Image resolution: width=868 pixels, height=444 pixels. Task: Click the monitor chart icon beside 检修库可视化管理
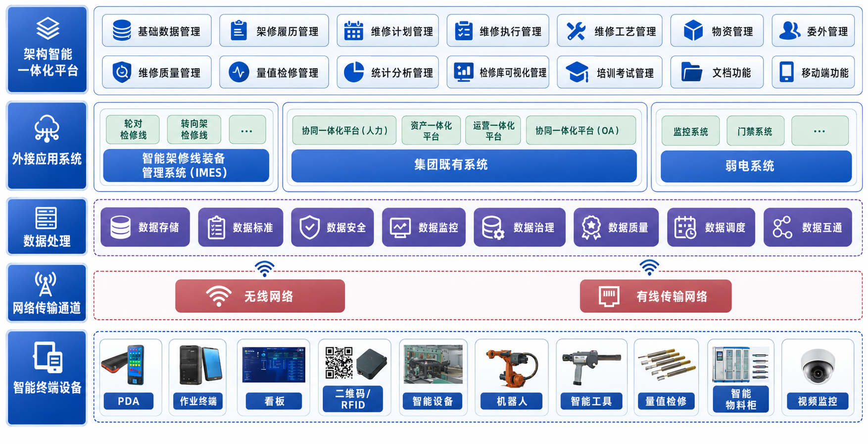pos(464,72)
